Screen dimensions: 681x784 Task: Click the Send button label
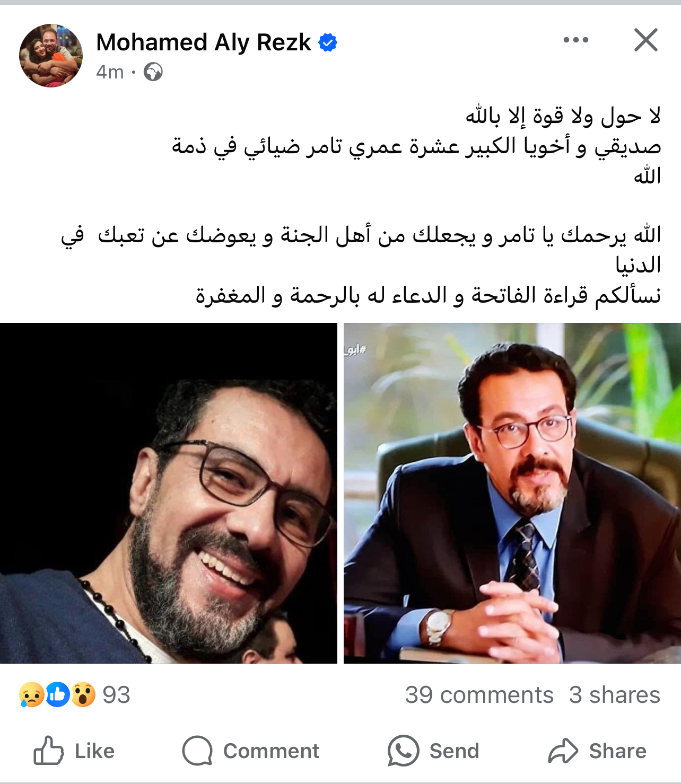coord(454,751)
